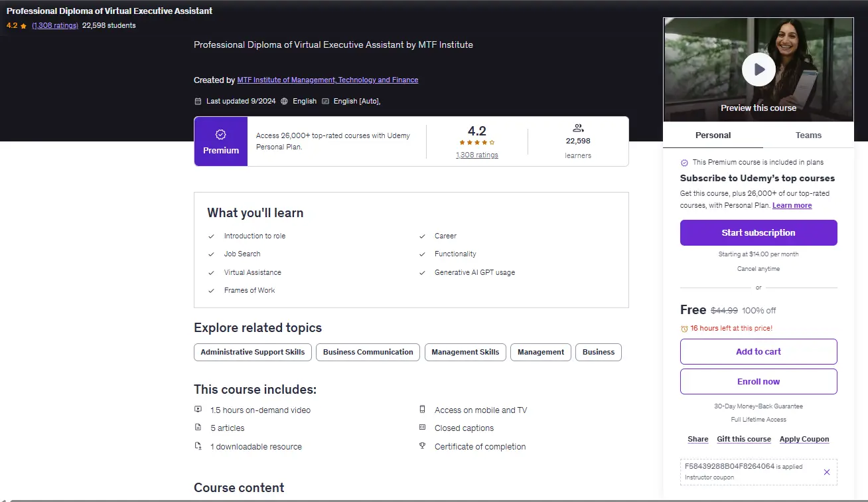
Task: Click 'Functionality' learning item
Action: [455, 254]
